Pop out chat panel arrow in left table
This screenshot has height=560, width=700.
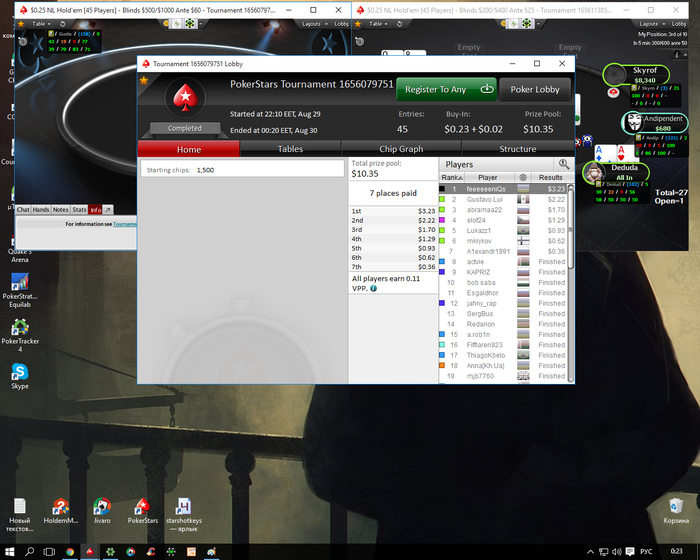tap(108, 209)
